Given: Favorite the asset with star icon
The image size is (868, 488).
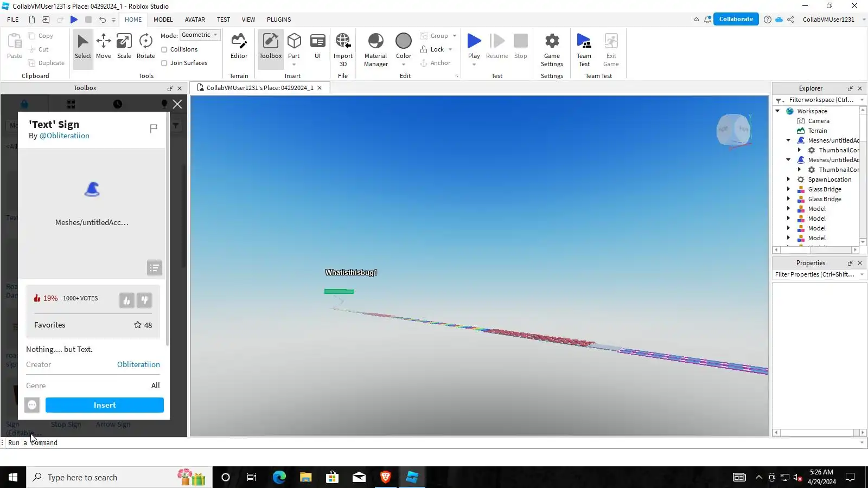Looking at the screenshot, I should tap(138, 325).
